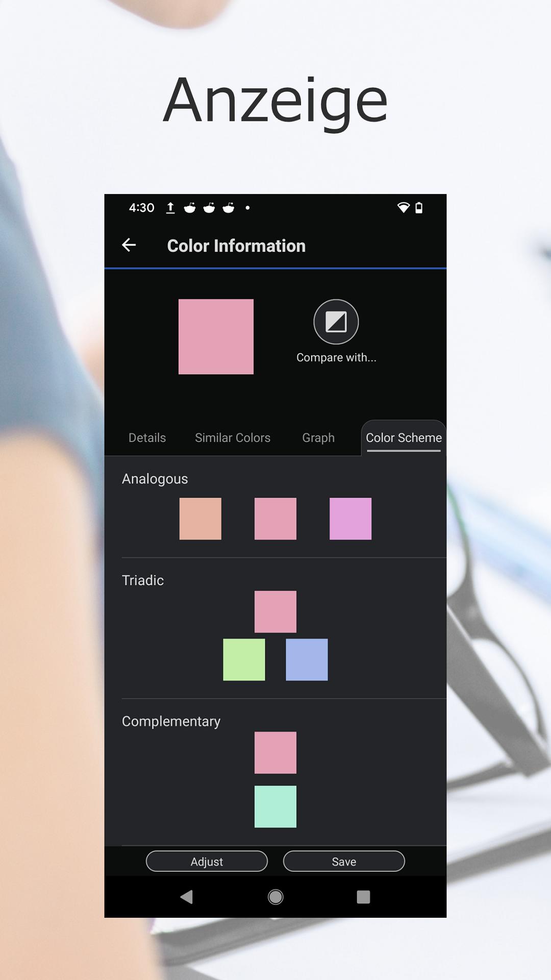Select the mint green Complementary swatch

(275, 806)
